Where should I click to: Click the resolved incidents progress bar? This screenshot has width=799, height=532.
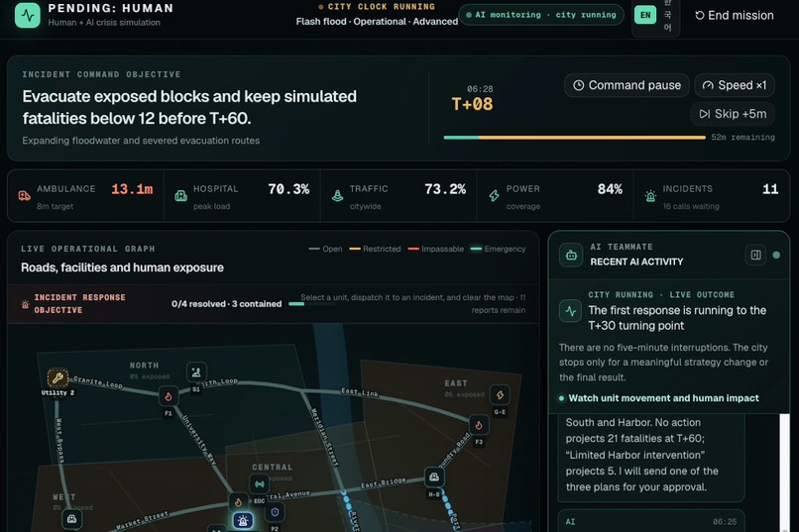pos(312,304)
